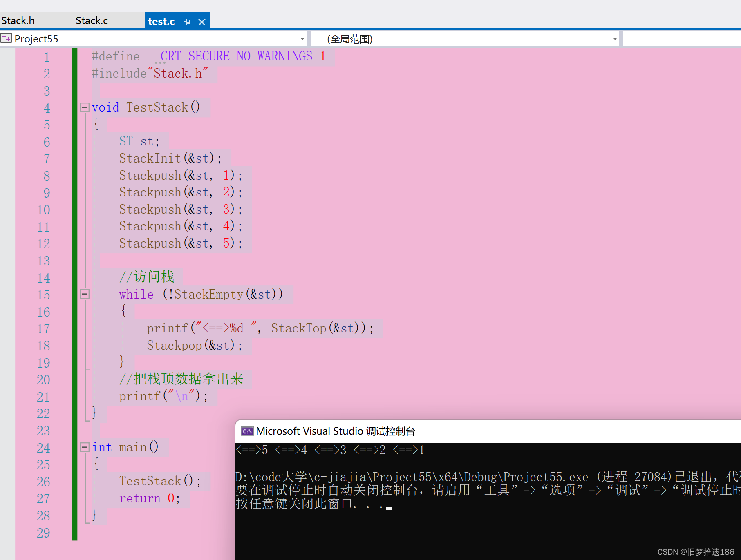Click the #define _CRT_SECURE_NO_WARNINGS line

(x=208, y=56)
